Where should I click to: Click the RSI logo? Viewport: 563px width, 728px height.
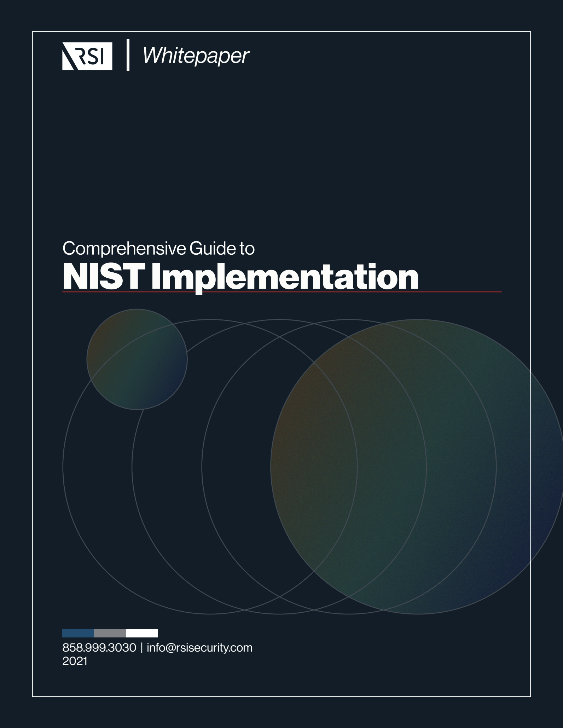87,56
